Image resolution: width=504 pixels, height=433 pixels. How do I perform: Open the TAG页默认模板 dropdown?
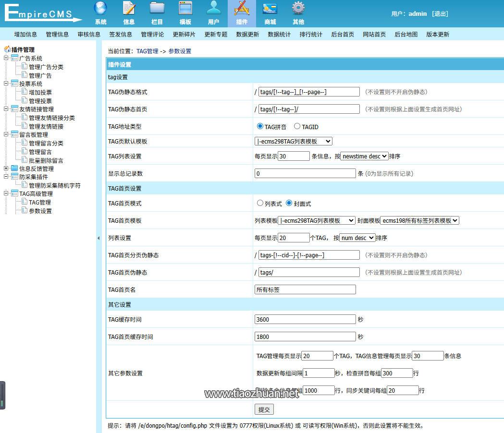294,141
